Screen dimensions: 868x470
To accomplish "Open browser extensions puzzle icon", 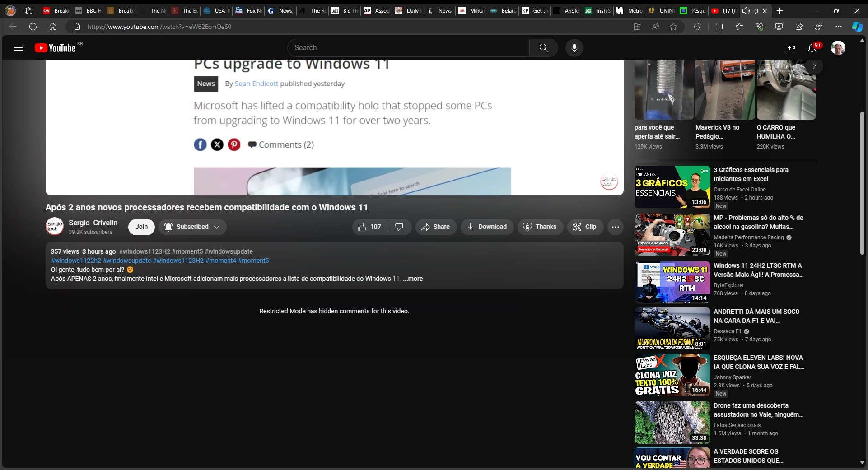I will tap(697, 27).
